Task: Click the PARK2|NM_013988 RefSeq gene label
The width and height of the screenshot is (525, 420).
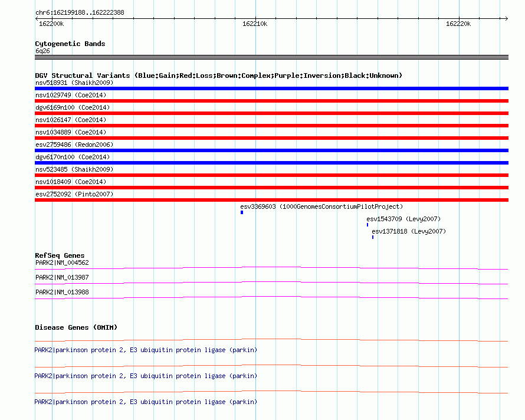Action: [62, 292]
